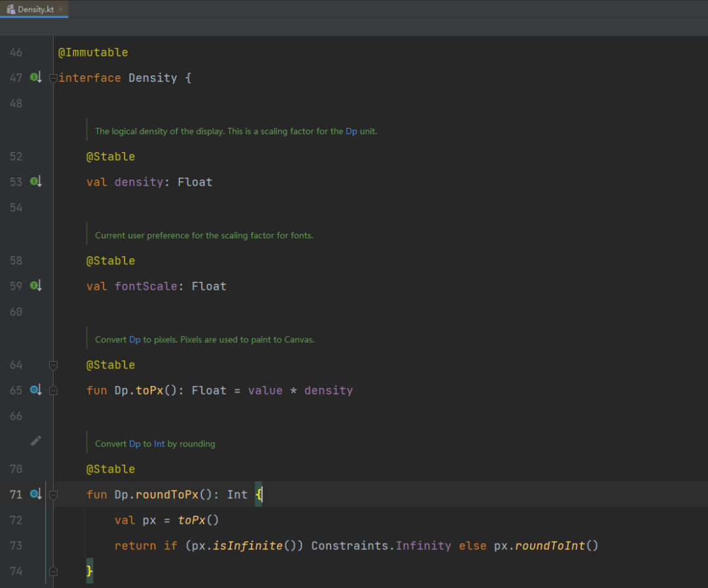Click the @Stable annotation on line 58
This screenshot has width=708, height=588.
111,261
